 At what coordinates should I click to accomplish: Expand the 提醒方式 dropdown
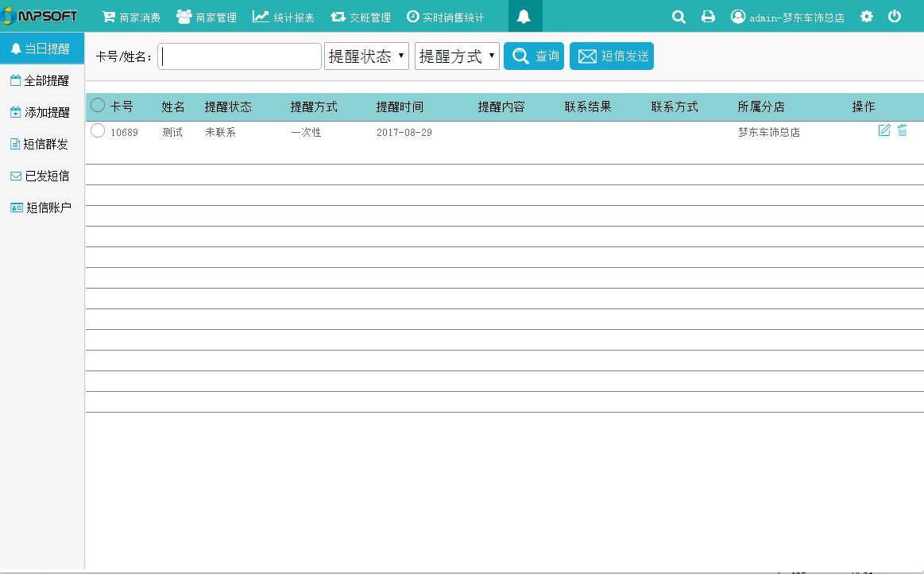click(457, 56)
